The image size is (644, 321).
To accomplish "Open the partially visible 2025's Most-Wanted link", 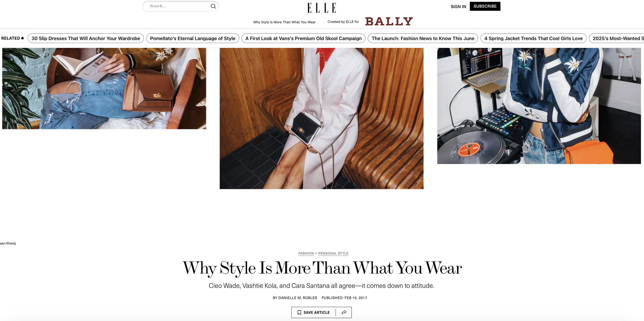I will click(617, 38).
